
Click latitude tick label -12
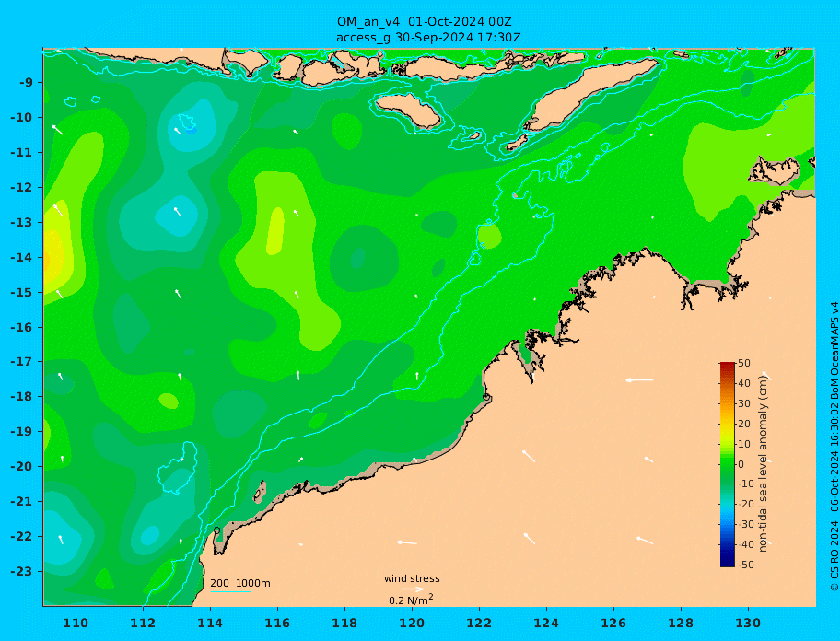tap(21, 188)
